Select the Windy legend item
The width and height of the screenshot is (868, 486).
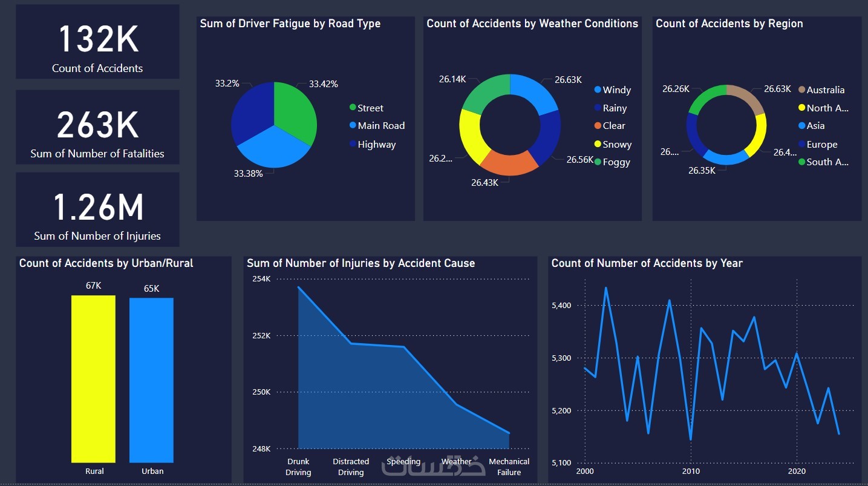coord(613,90)
